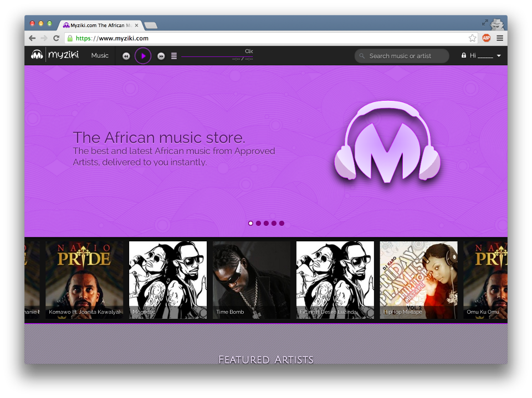532x398 pixels.
Task: Click the incognito spy icon
Action: [498, 24]
